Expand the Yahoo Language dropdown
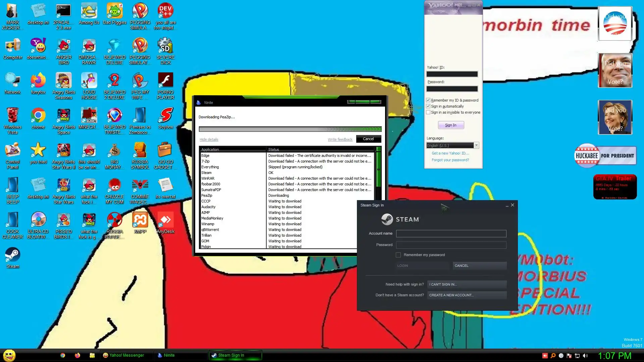 [x=476, y=145]
